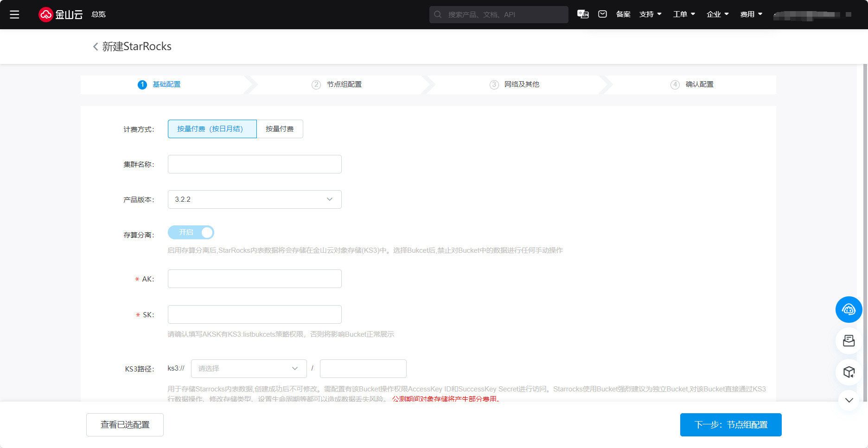Open the message inbox envelope icon
Image resolution: width=868 pixels, height=448 pixels.
(602, 14)
